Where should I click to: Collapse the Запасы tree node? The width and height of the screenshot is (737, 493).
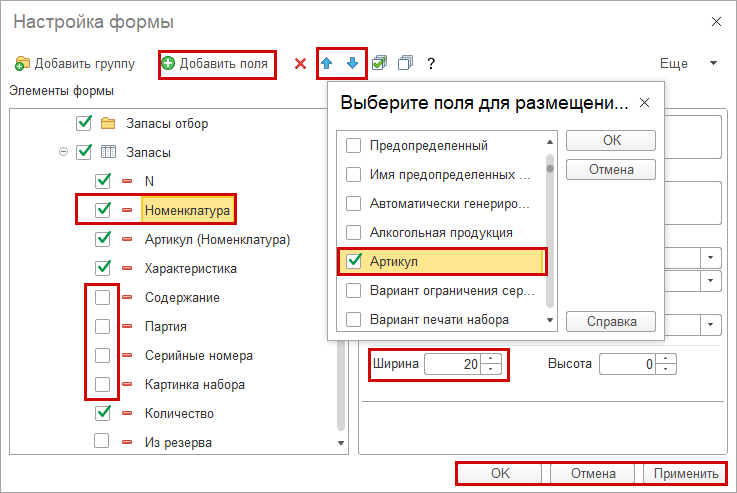[x=64, y=153]
